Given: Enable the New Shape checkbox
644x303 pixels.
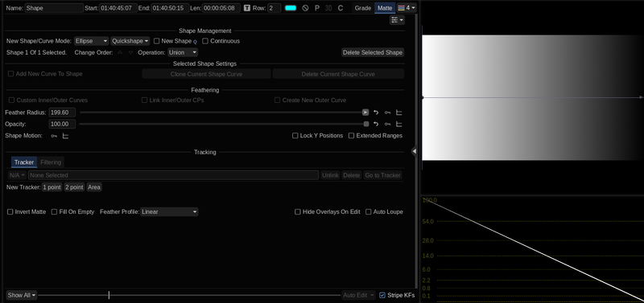Looking at the screenshot, I should coord(156,41).
